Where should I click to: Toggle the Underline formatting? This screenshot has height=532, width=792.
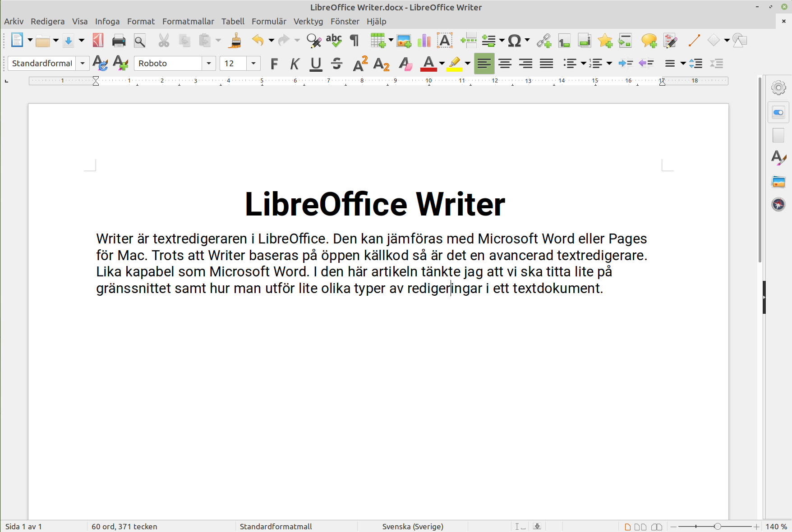316,63
